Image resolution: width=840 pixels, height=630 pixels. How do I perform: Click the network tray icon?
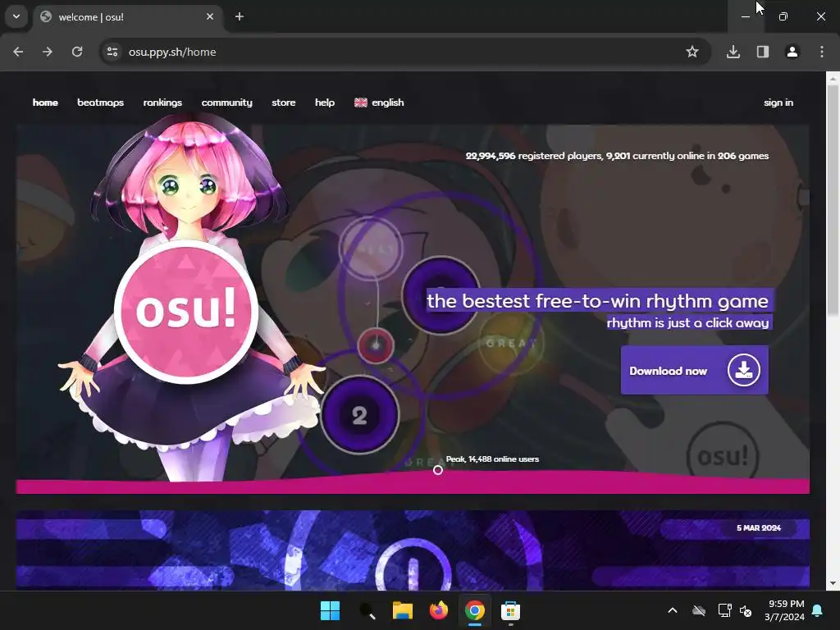(725, 610)
